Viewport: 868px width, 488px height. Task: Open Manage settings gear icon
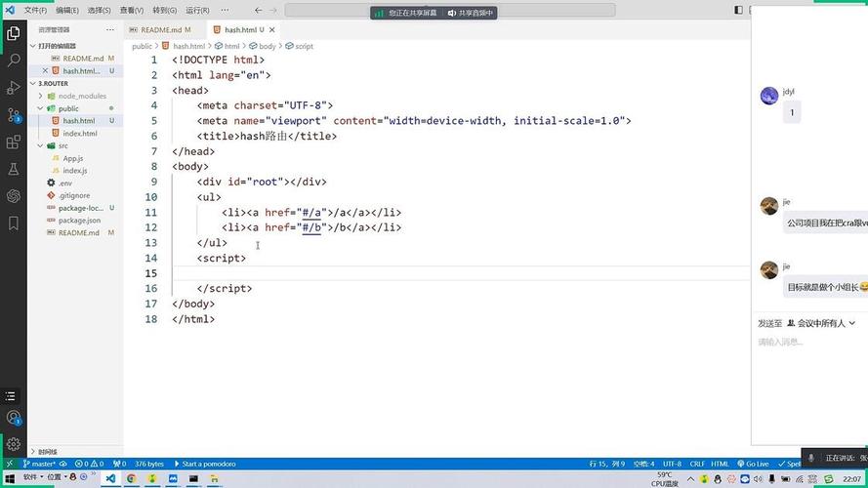coord(14,444)
